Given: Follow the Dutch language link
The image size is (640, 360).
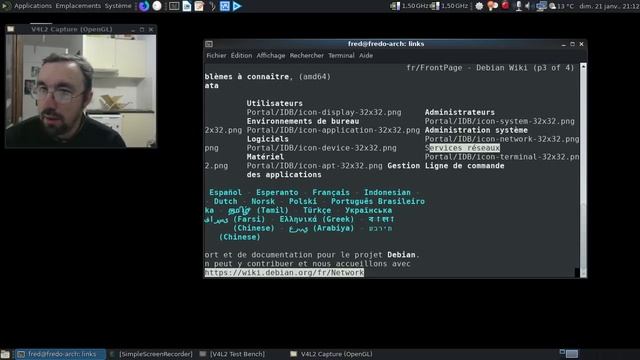Looking at the screenshot, I should pyautogui.click(x=225, y=201).
